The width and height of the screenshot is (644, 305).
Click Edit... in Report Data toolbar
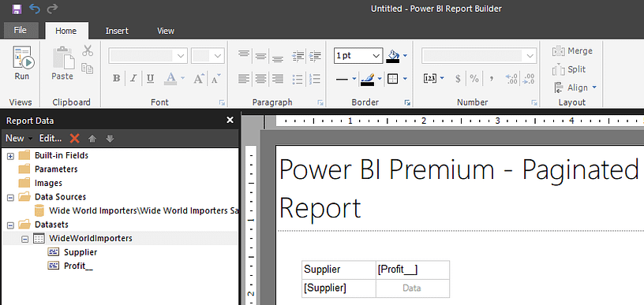[51, 138]
